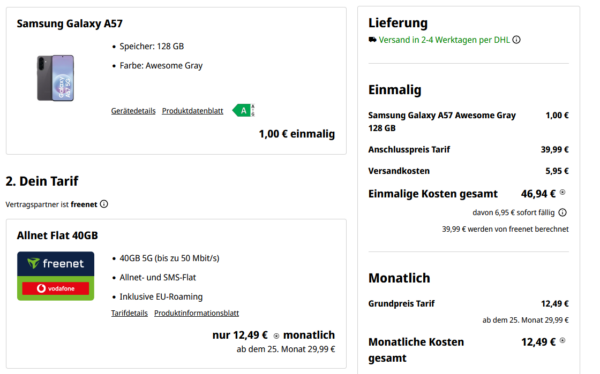The image size is (600, 374).
Task: Click the Grundpreis Tarif row label
Action: [401, 304]
